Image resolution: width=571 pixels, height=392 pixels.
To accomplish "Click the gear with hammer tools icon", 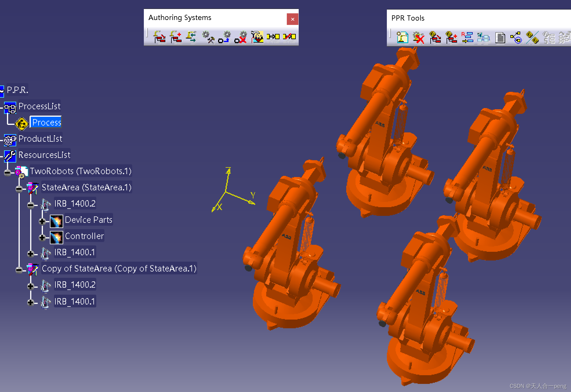I will (208, 37).
